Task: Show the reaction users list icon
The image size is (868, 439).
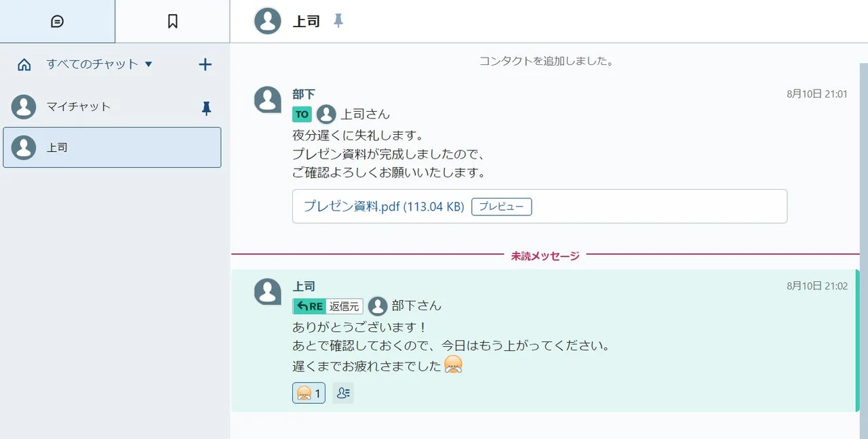Action: (343, 393)
